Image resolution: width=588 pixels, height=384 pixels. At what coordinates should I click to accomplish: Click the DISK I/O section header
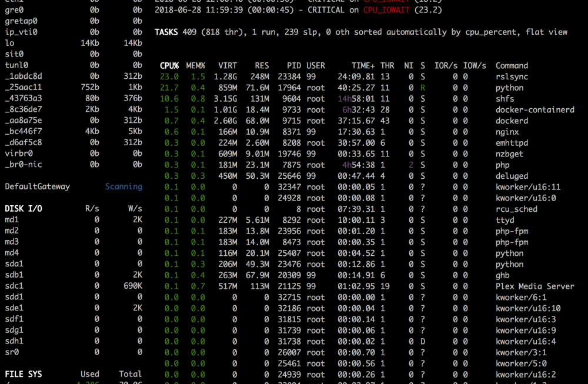(24, 209)
